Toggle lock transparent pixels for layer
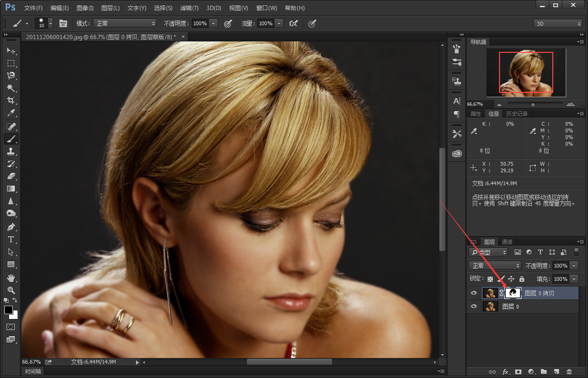 (x=490, y=279)
